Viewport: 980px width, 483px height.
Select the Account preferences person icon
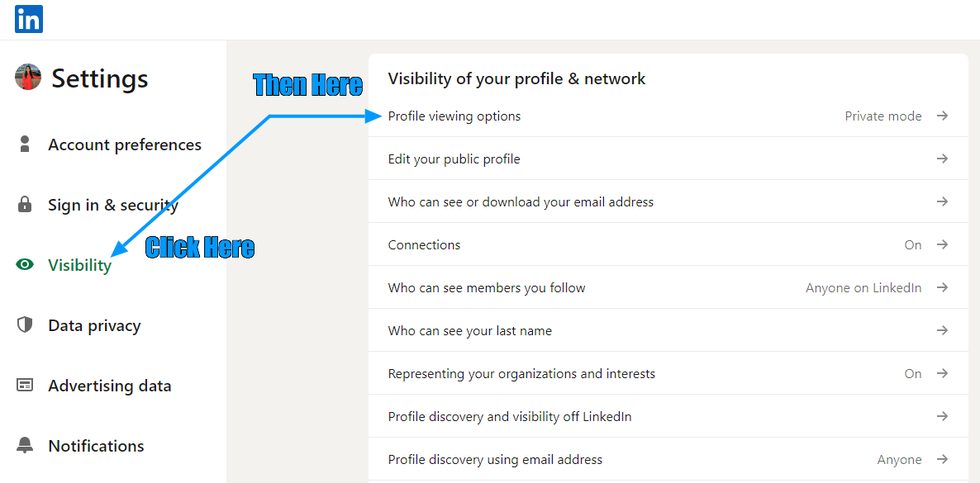25,144
